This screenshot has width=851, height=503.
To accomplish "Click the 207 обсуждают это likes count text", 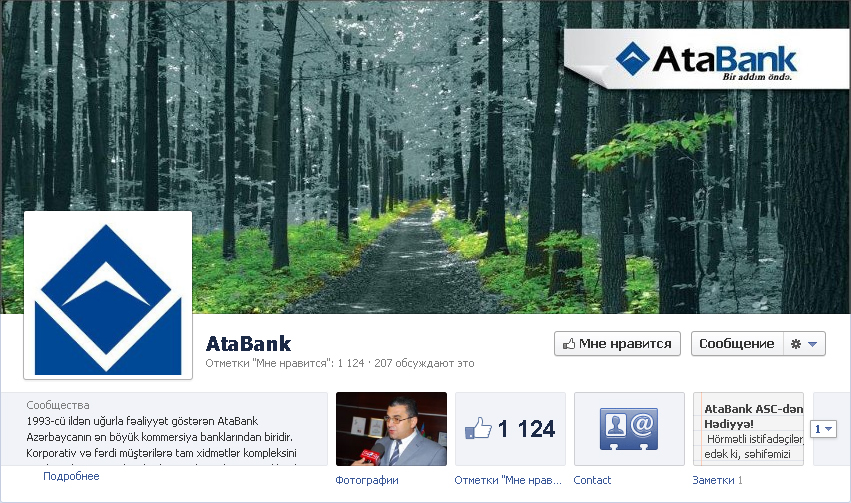I will [x=424, y=364].
